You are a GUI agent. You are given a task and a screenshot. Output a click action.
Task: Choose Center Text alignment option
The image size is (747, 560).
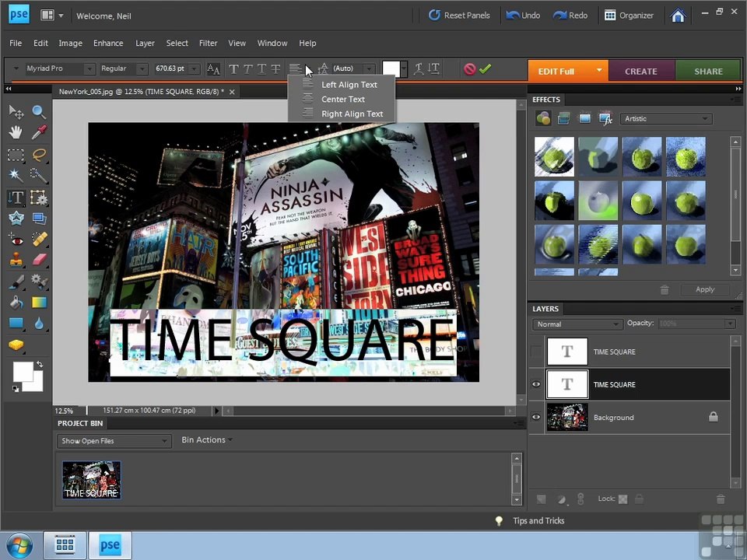tap(342, 99)
